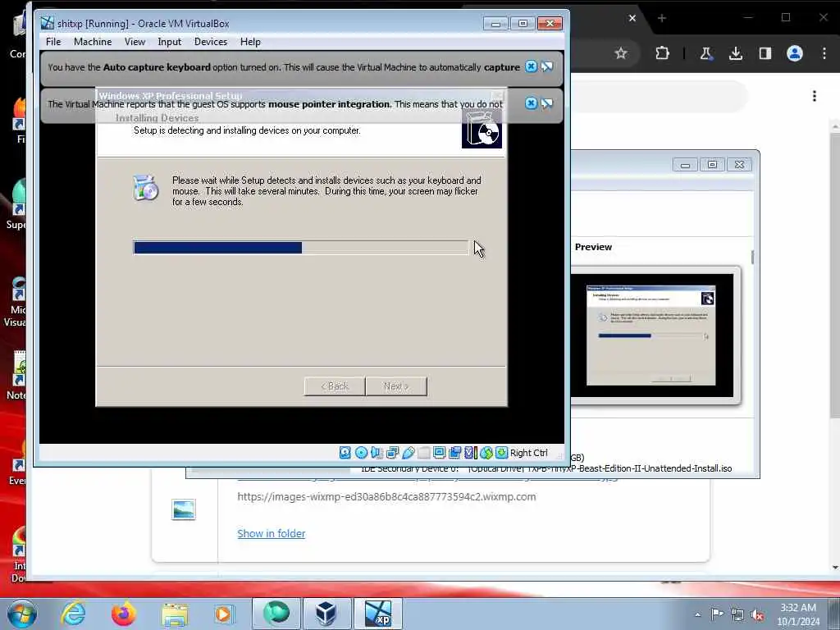This screenshot has width=840, height=630.
Task: Click the display settings status icon
Action: coord(440,453)
